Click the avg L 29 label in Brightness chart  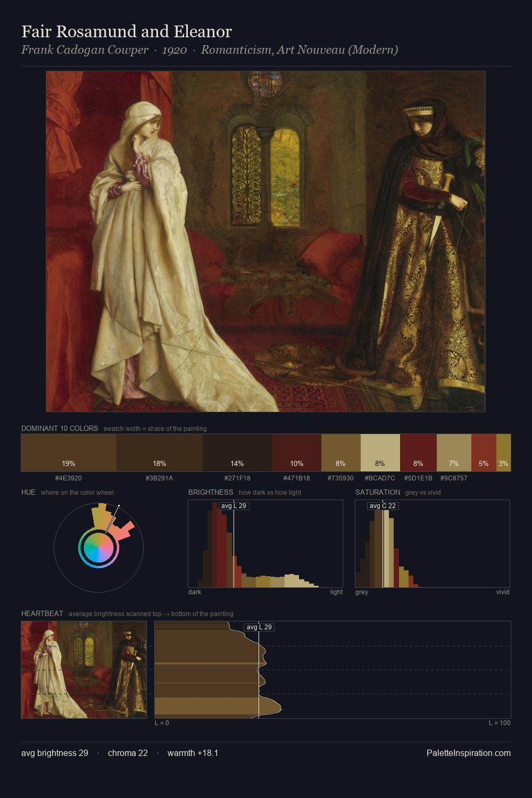pos(234,505)
